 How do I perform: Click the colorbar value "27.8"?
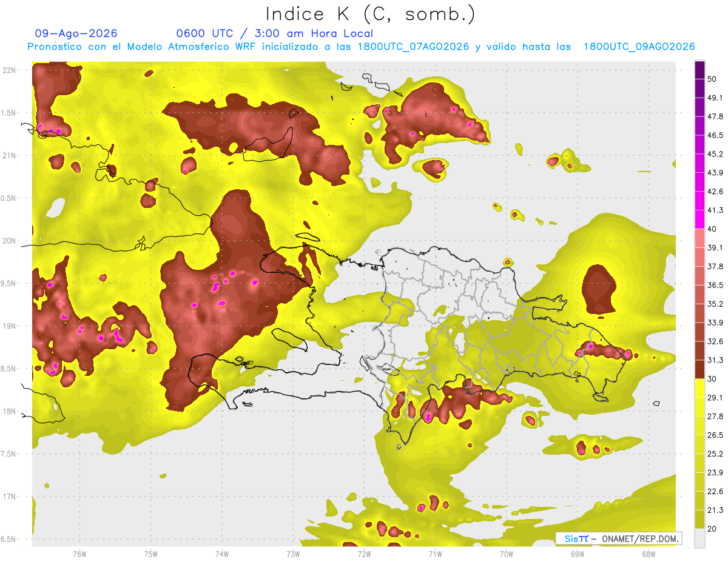pos(715,416)
